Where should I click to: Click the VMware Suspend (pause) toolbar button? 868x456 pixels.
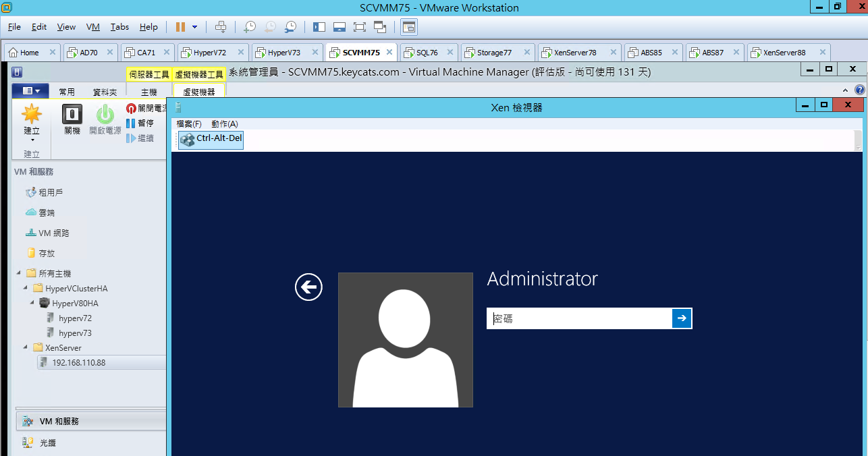tap(180, 27)
